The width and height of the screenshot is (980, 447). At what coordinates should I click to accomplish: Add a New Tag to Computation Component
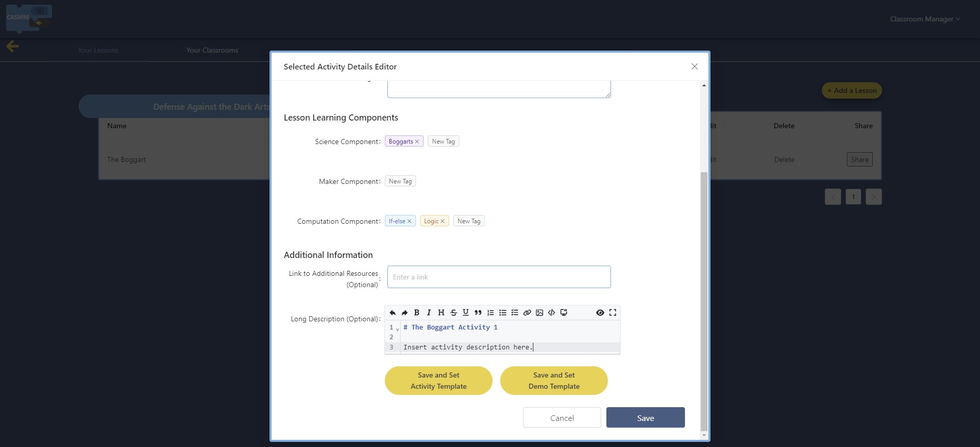point(469,221)
